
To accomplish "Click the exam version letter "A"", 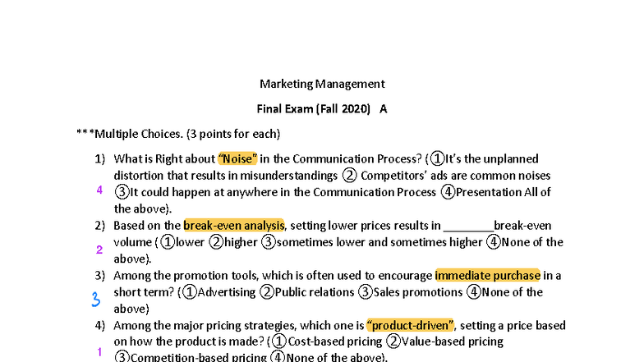I will (383, 108).
